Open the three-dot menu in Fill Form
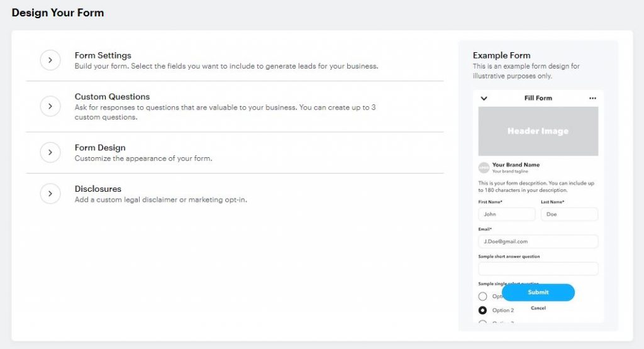 tap(592, 98)
